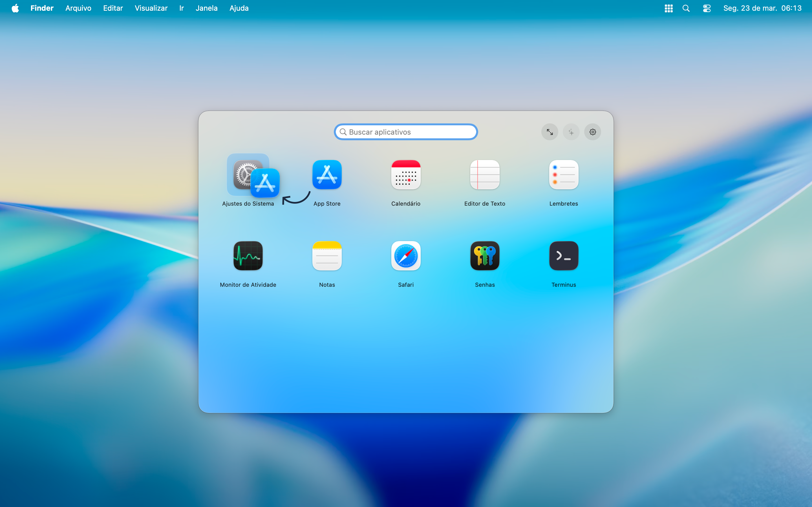812x507 pixels.
Task: Open Control Center in menu bar
Action: 707,8
